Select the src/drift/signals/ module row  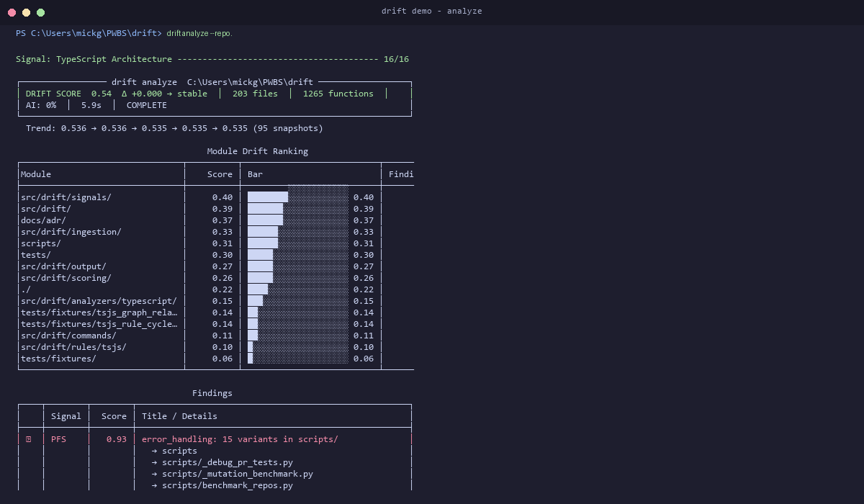click(66, 197)
